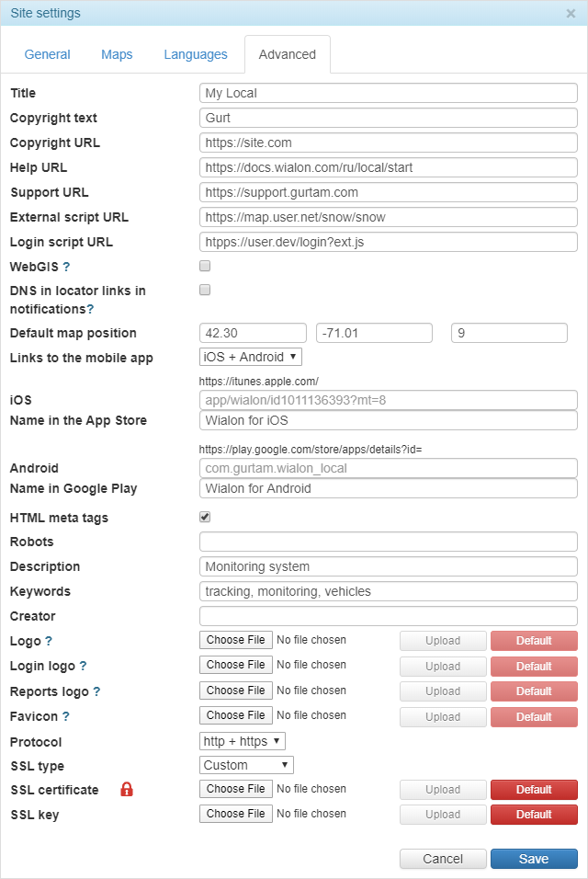Image resolution: width=588 pixels, height=879 pixels.
Task: Save the site settings
Action: point(534,859)
